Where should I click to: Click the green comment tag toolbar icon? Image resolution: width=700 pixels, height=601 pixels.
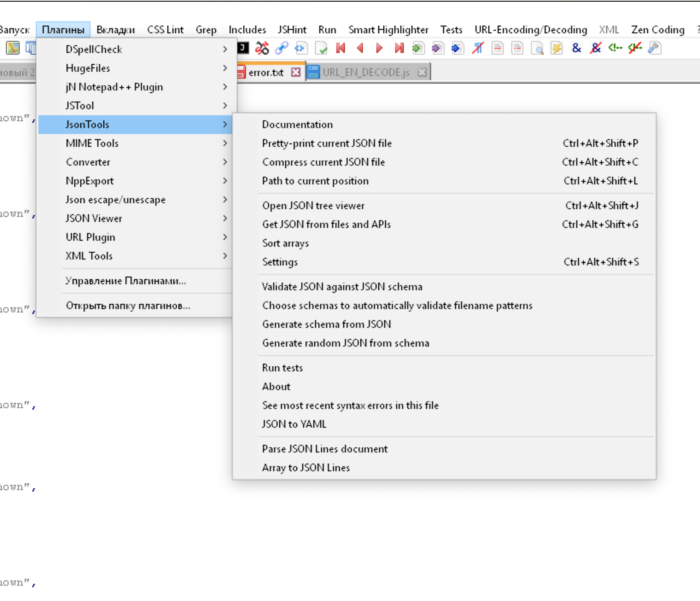click(615, 48)
